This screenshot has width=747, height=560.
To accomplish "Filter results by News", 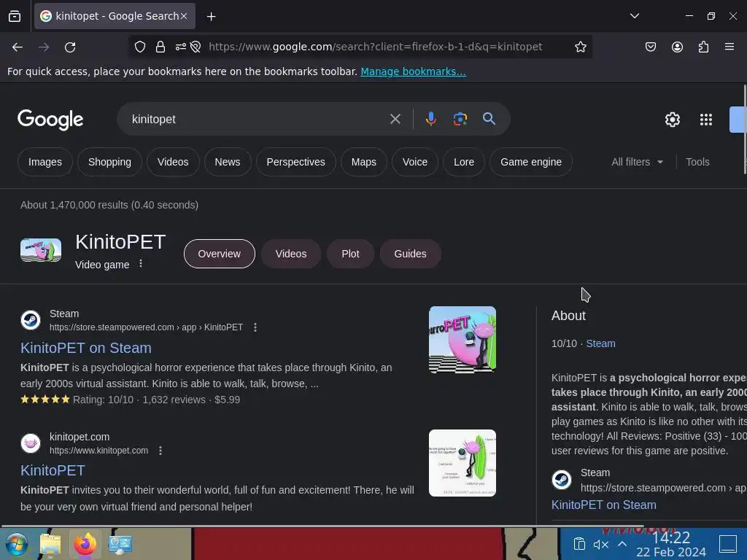I will point(228,162).
